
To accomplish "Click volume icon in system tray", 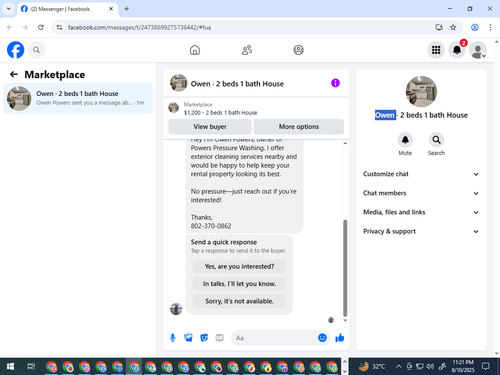I will (430, 366).
